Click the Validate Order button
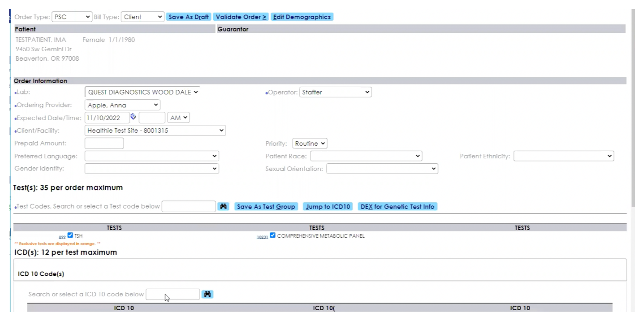The width and height of the screenshot is (644, 321). (241, 17)
